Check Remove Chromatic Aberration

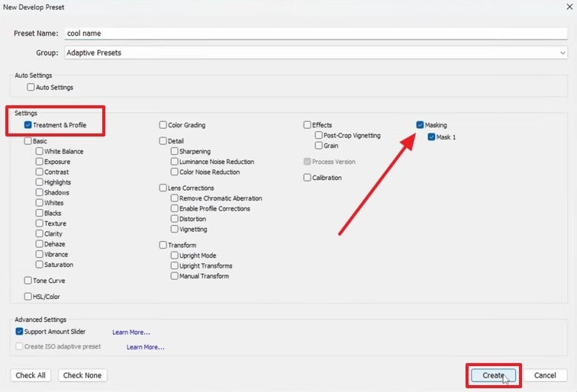click(175, 198)
